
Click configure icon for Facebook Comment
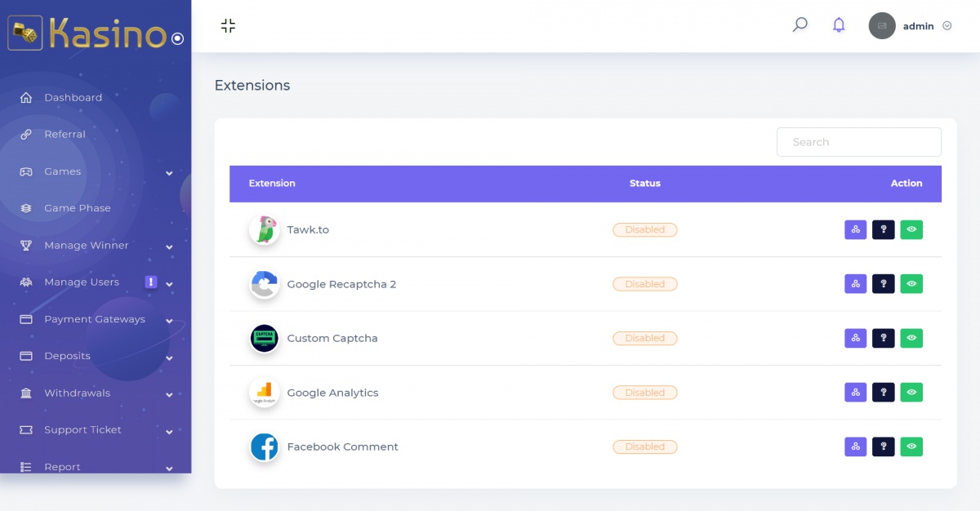tap(855, 447)
